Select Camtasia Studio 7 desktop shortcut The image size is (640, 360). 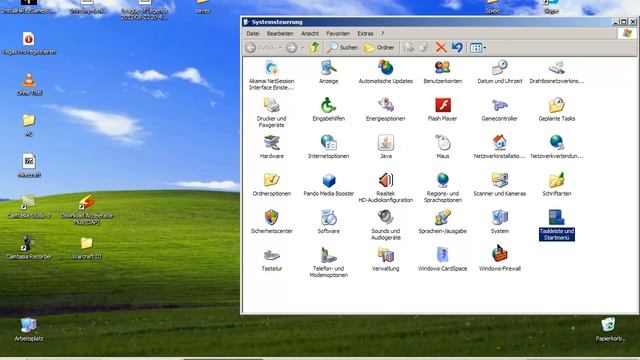coord(29,207)
